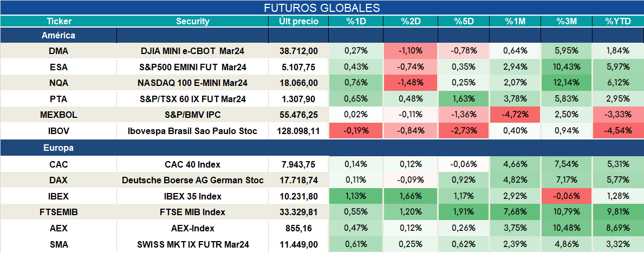The height and width of the screenshot is (253, 644).
Task: Click DAX's last price 17.718,74
Action: [298, 181]
